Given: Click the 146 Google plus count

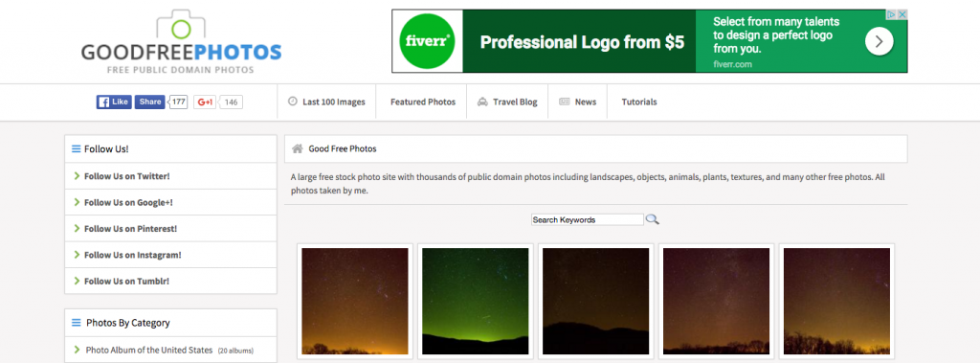Looking at the screenshot, I should (232, 102).
